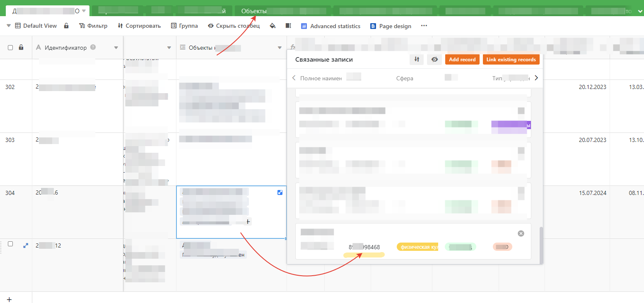The image size is (644, 303).
Task: Click the row height icon in toolbar
Action: point(288,26)
